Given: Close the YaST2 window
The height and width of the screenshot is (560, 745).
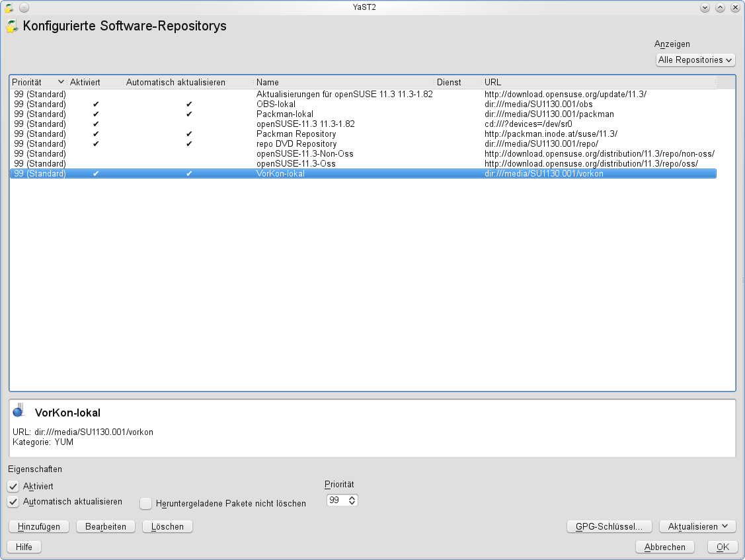Looking at the screenshot, I should [x=736, y=8].
